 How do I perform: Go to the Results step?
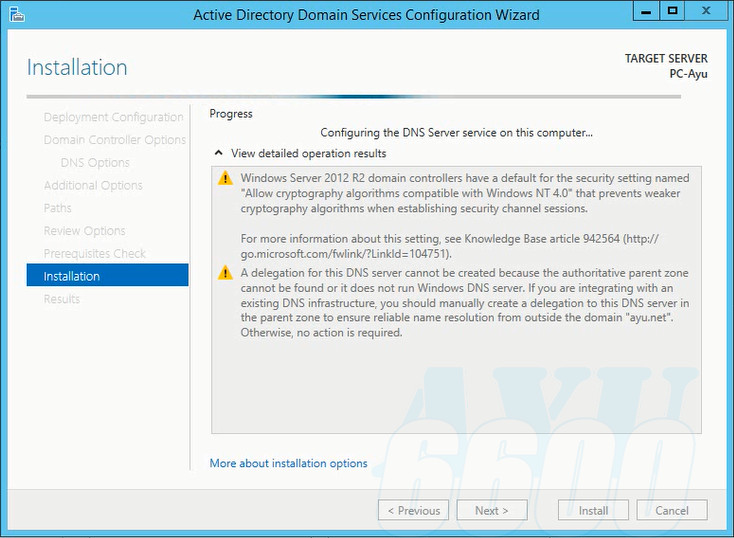coord(62,299)
